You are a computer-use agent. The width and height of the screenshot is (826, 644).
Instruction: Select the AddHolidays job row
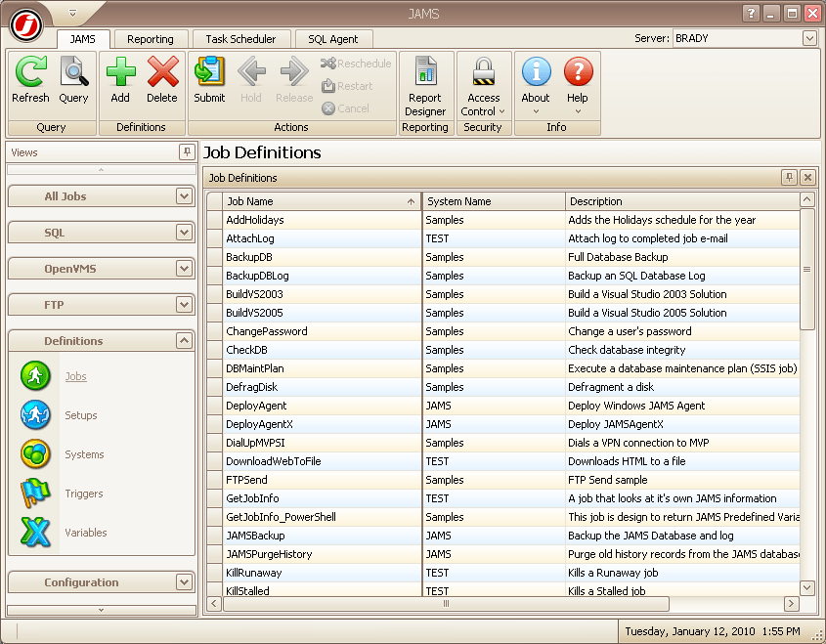coord(503,220)
